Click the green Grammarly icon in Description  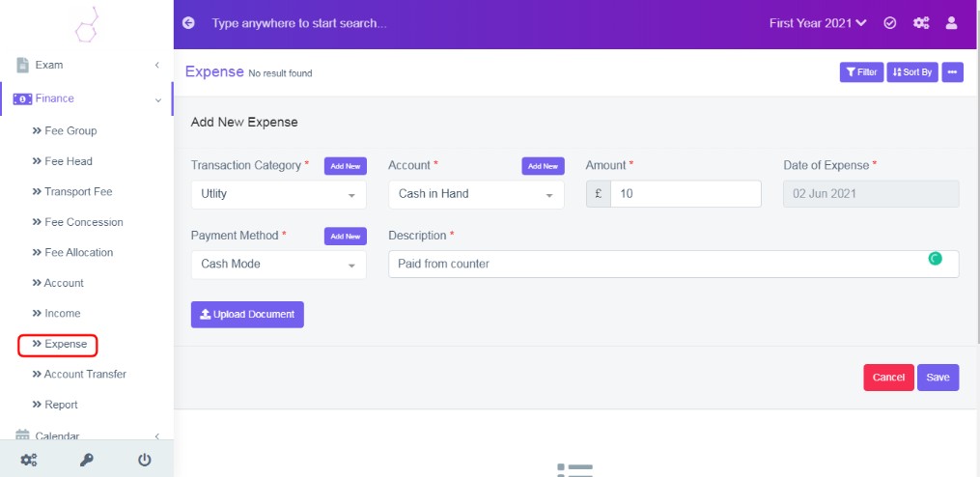click(x=935, y=258)
